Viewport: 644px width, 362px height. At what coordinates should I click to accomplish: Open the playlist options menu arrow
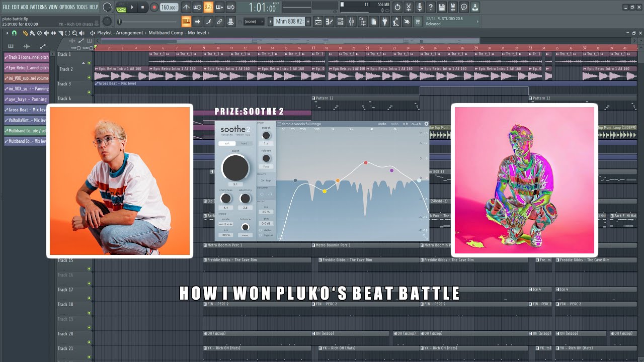point(7,33)
